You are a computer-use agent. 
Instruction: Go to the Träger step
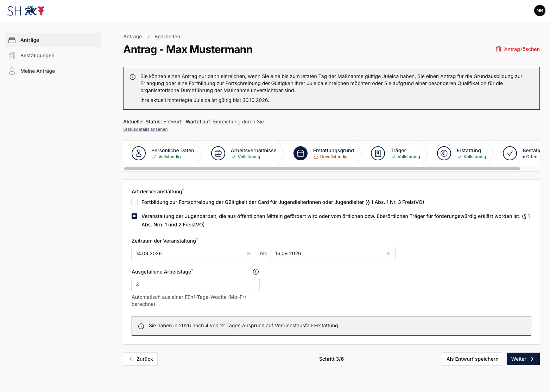pos(396,153)
